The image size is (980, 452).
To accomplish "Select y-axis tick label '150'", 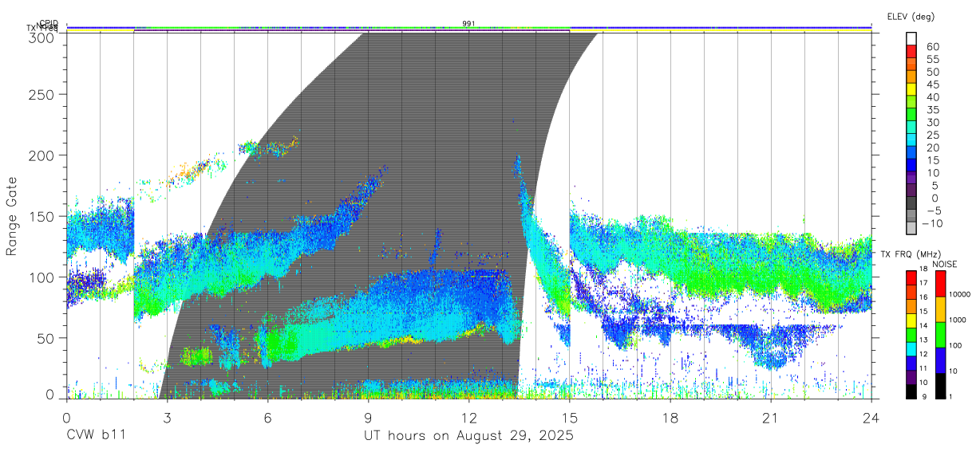I will click(41, 216).
